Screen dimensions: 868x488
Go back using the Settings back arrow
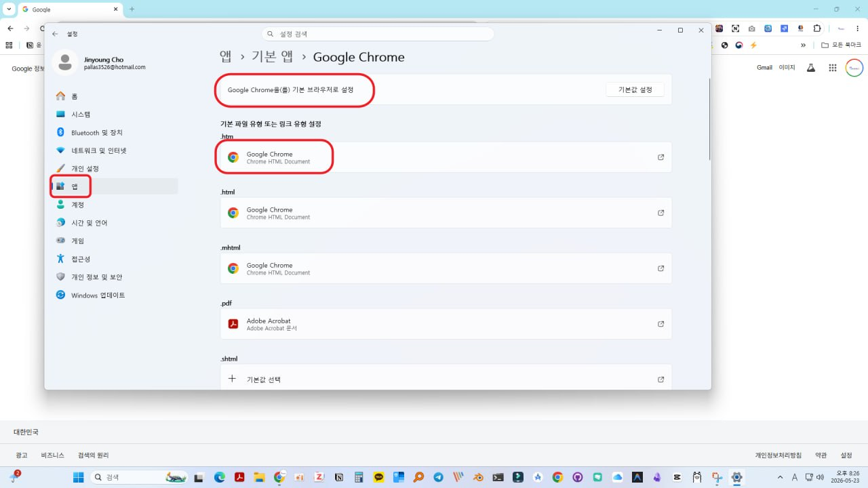tap(55, 33)
